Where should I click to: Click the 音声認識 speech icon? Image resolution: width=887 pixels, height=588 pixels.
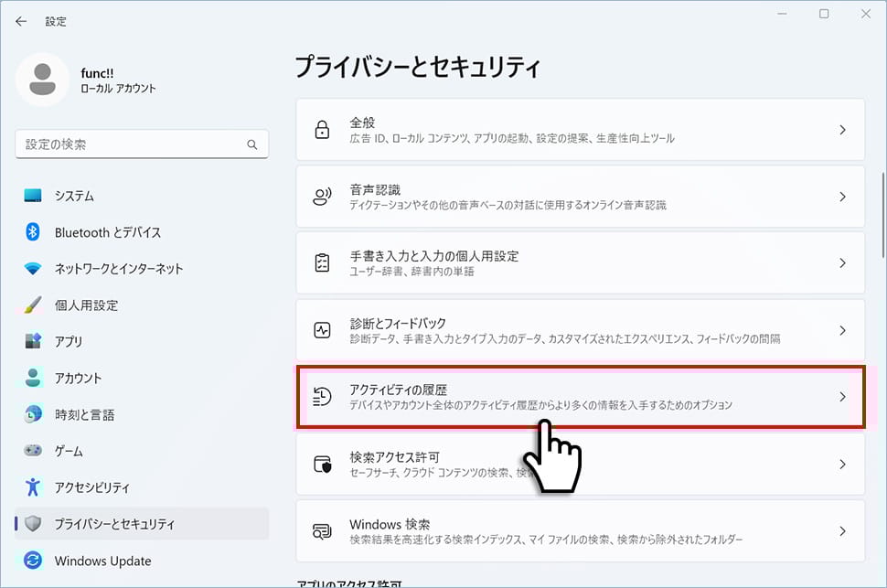322,197
